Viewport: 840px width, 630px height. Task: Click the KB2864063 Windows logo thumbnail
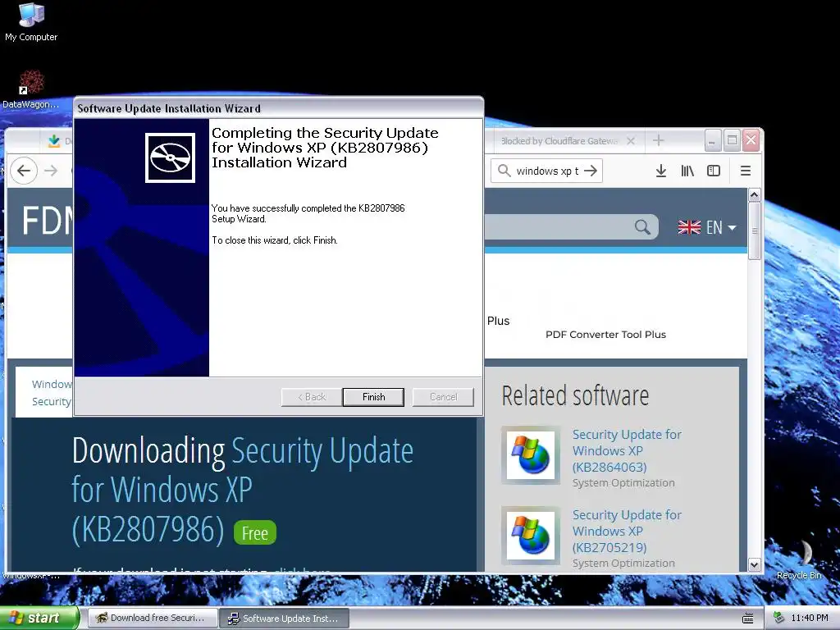point(531,455)
